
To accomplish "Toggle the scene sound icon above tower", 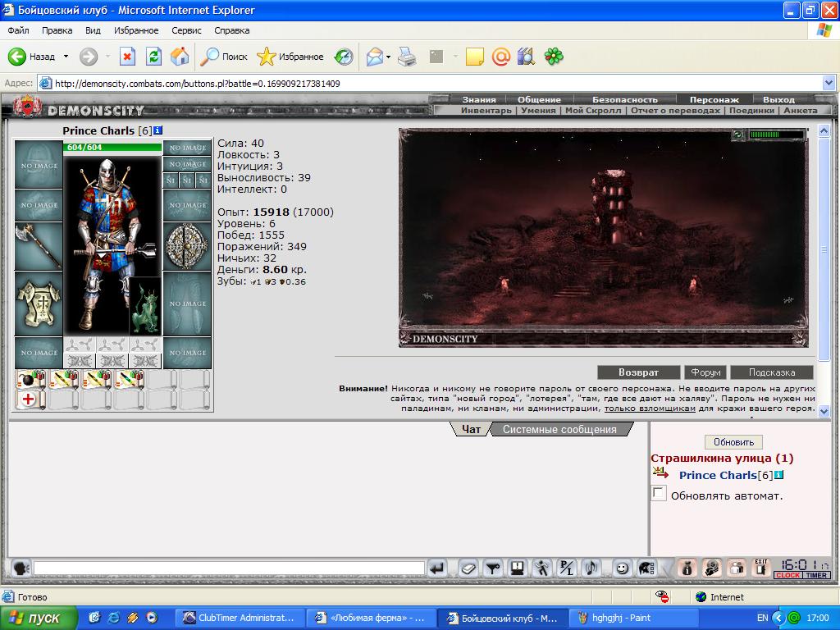I will pos(737,135).
